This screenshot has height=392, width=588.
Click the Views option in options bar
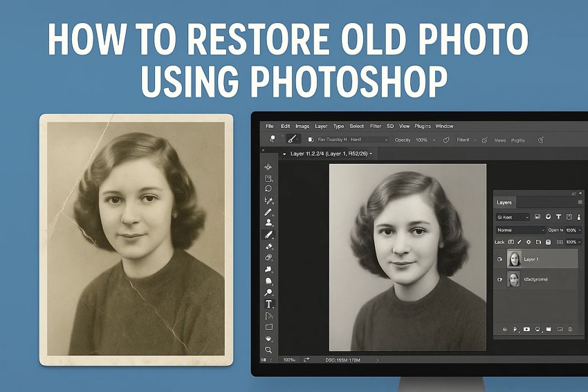pos(500,140)
